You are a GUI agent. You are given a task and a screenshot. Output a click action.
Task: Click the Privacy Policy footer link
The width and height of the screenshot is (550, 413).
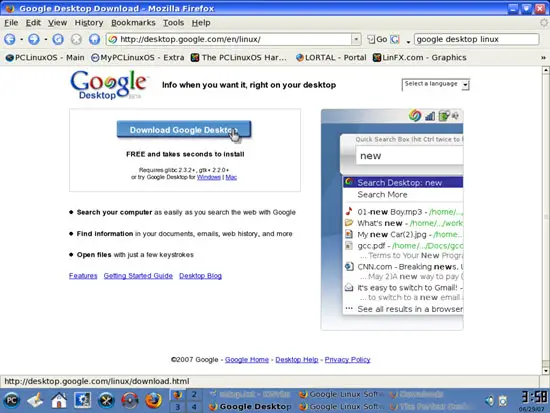coord(348,360)
